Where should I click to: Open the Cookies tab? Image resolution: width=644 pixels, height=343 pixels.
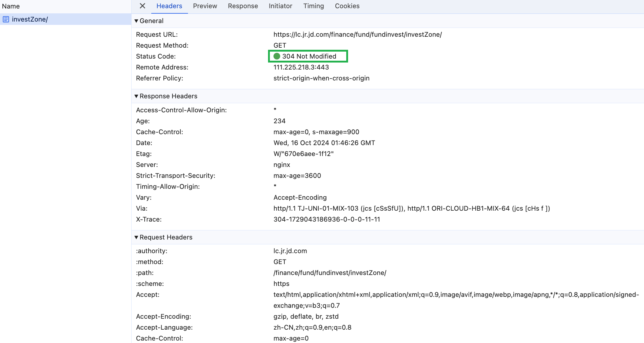347,6
